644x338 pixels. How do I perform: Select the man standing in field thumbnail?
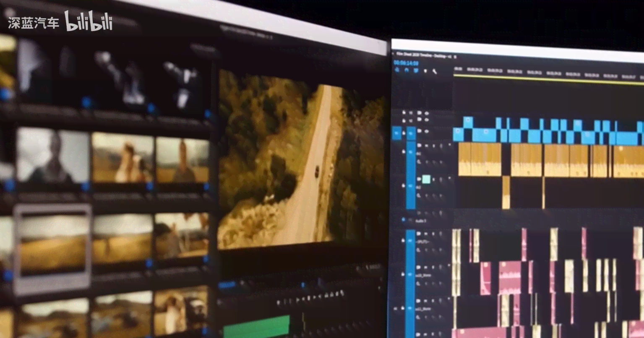pos(183,161)
